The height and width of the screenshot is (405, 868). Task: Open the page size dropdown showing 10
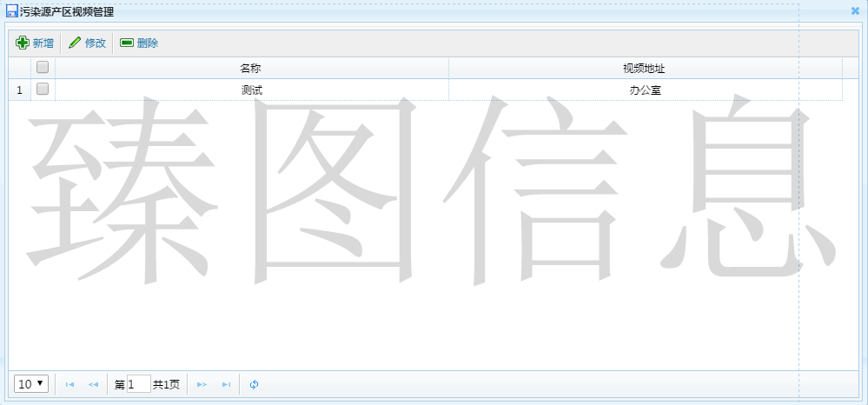click(31, 384)
